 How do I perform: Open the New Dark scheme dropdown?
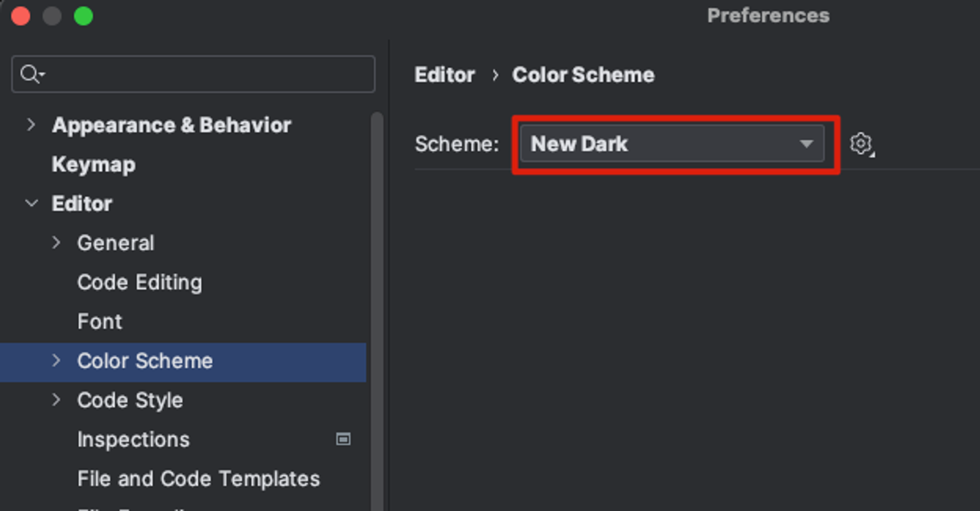click(672, 144)
